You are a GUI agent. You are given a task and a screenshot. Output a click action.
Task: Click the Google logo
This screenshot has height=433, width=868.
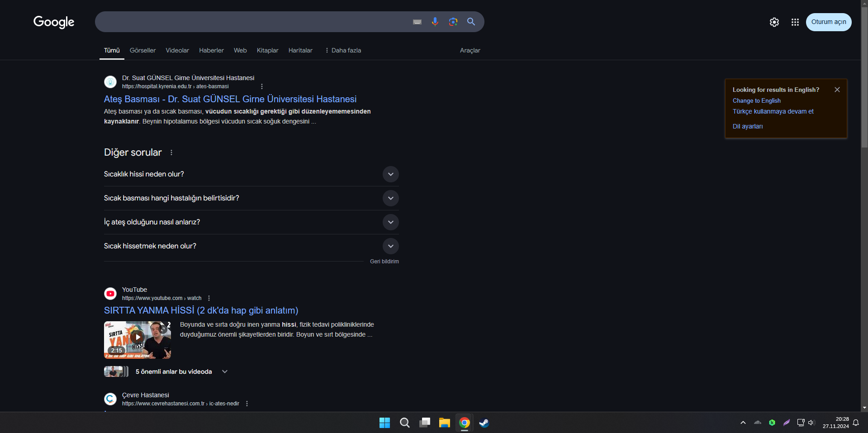click(54, 22)
